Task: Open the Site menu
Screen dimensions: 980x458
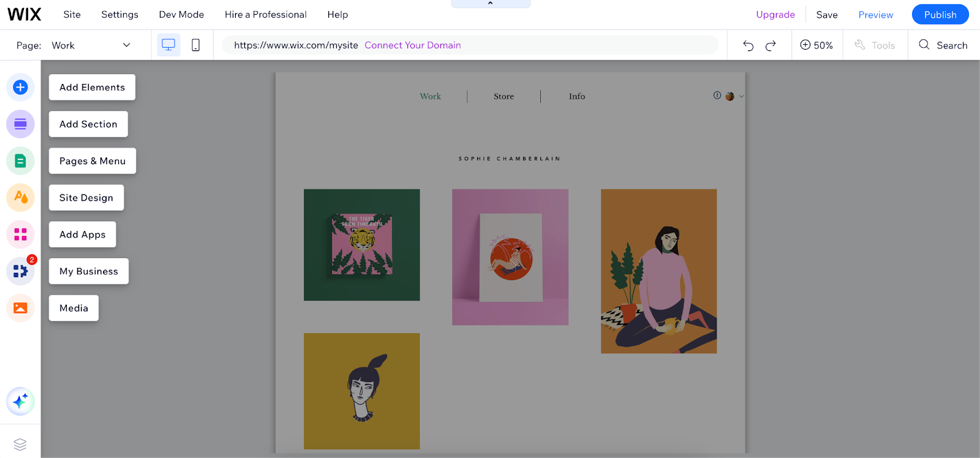Action: (72, 14)
